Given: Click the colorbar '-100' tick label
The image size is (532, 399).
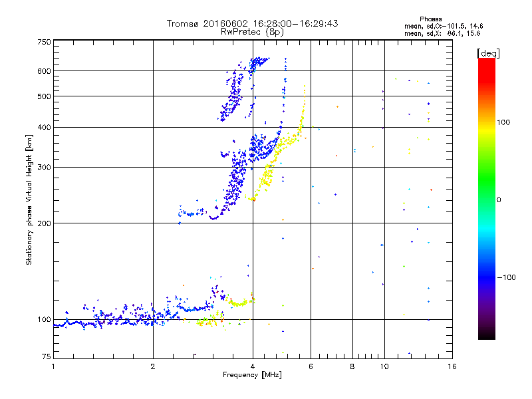Looking at the screenshot, I should click(x=507, y=277).
